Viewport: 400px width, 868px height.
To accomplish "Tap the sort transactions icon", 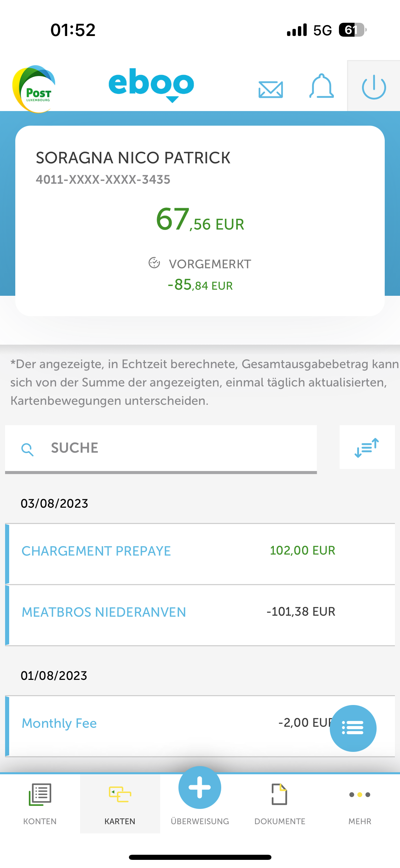I will pyautogui.click(x=367, y=447).
